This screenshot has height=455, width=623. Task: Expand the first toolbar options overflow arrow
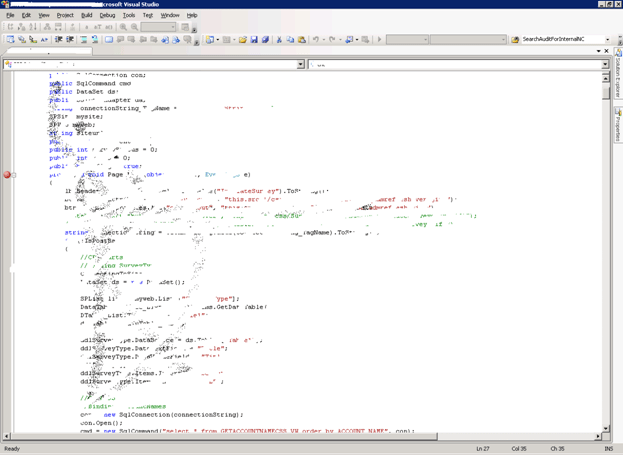194,30
